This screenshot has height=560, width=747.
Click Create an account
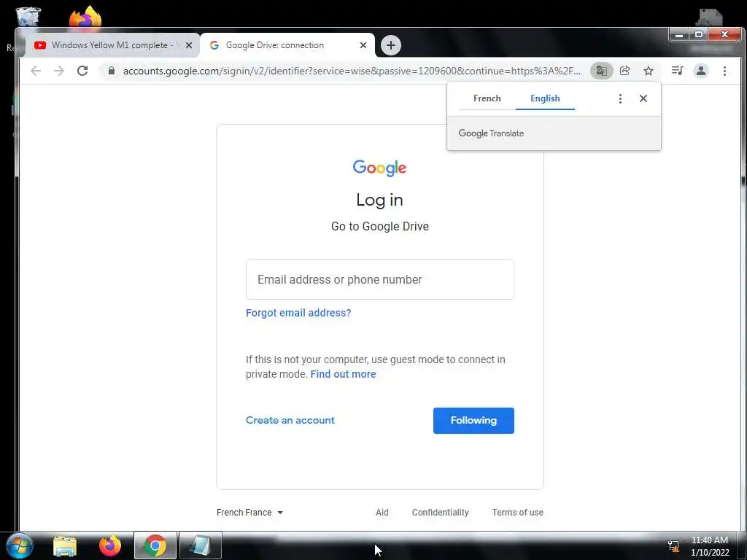(x=290, y=421)
